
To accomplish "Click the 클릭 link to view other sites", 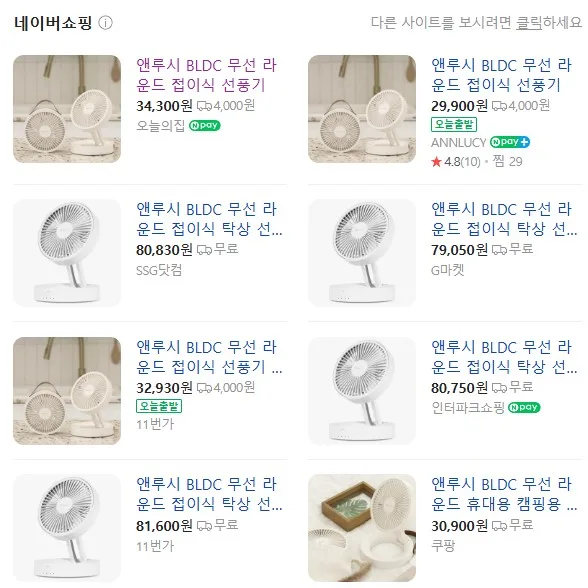I will pyautogui.click(x=529, y=23).
